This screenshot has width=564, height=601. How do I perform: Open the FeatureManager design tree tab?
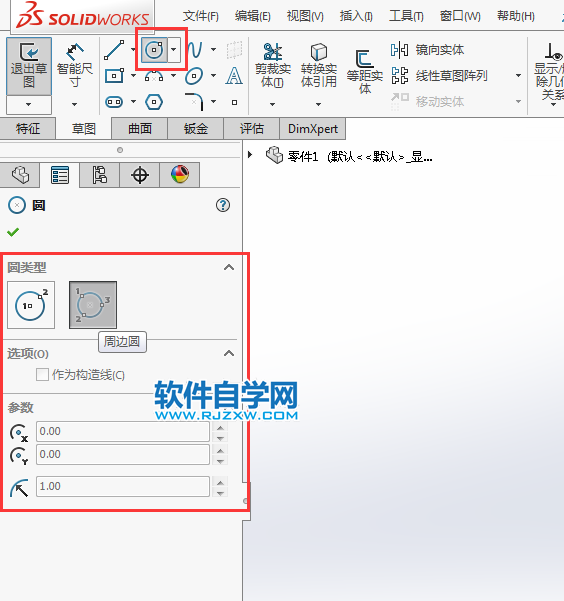[x=20, y=175]
